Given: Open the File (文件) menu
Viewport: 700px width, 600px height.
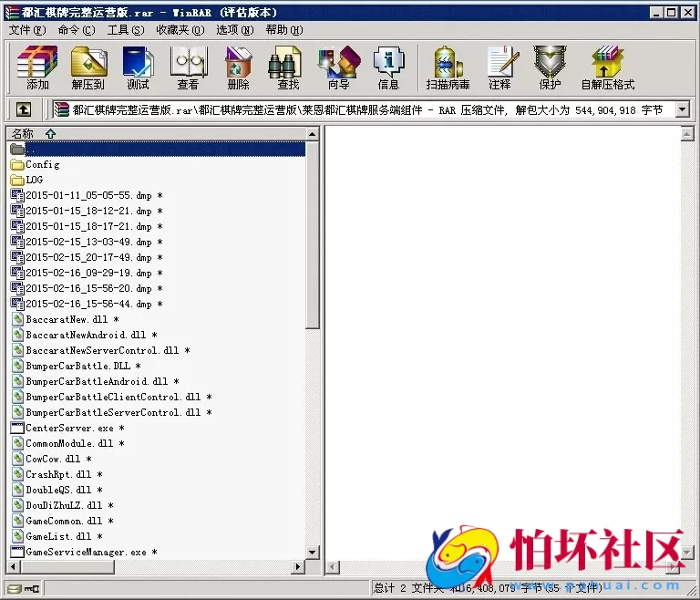Looking at the screenshot, I should pos(26,29).
